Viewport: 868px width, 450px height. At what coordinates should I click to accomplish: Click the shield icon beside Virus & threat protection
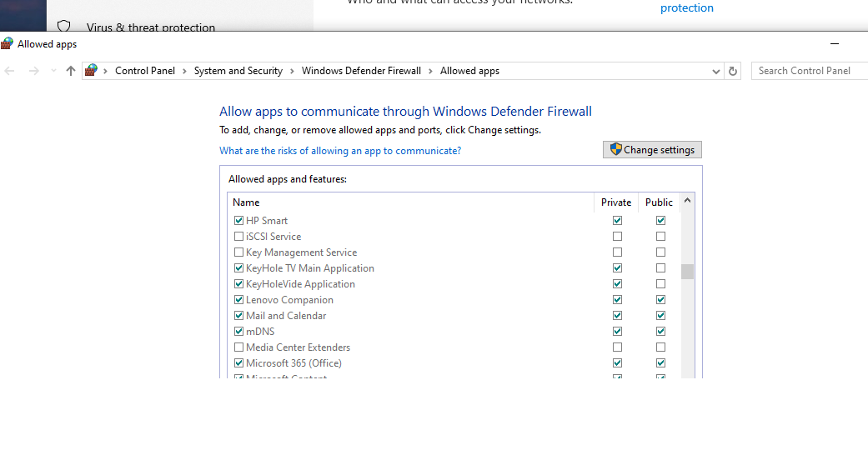pos(64,27)
